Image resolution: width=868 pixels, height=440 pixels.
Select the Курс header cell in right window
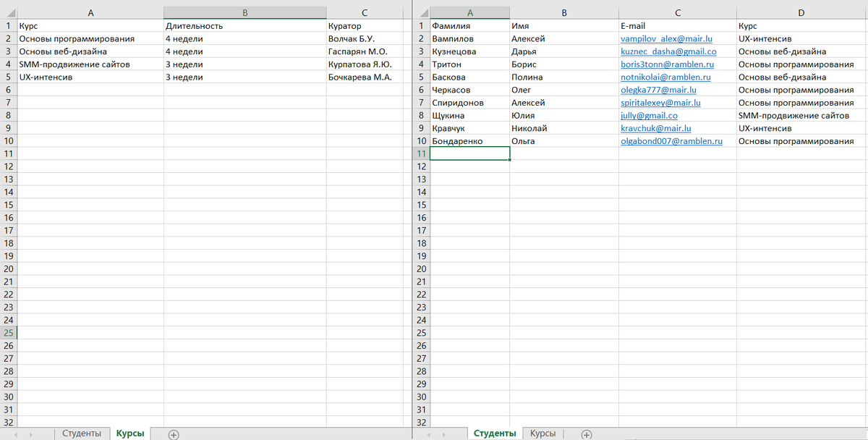coord(801,26)
